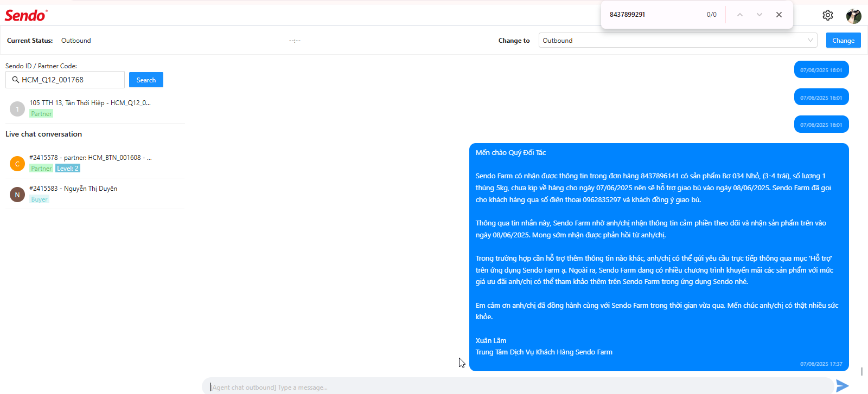Click the Xuân Lâm signature line

[491, 340]
